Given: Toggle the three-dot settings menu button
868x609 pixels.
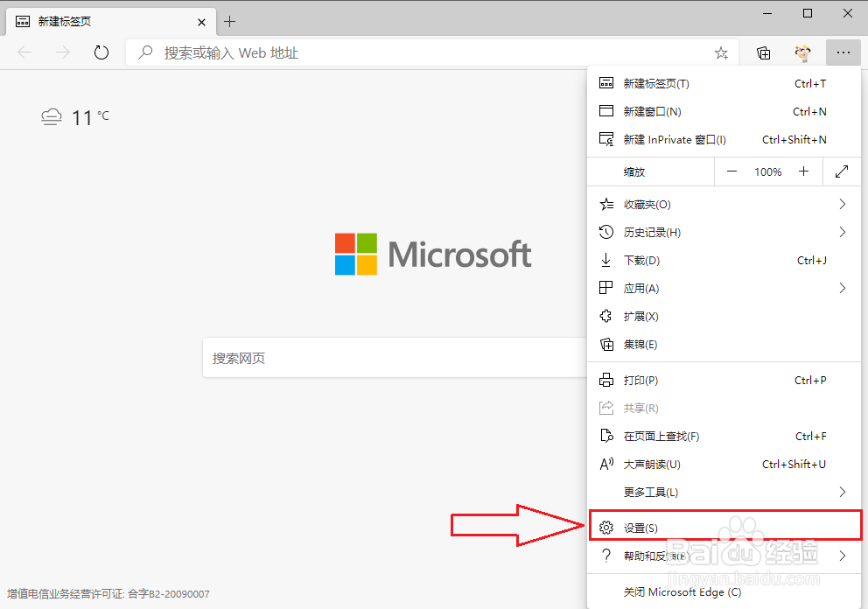Looking at the screenshot, I should pyautogui.click(x=843, y=52).
